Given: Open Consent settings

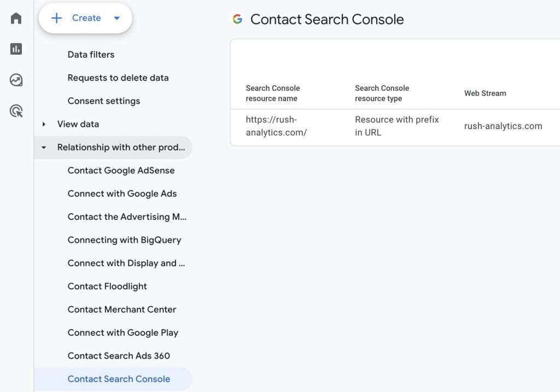Looking at the screenshot, I should (x=104, y=101).
